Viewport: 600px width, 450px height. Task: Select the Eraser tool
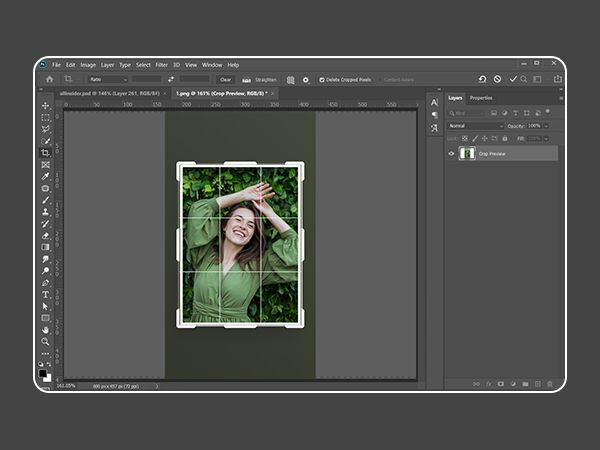point(46,235)
